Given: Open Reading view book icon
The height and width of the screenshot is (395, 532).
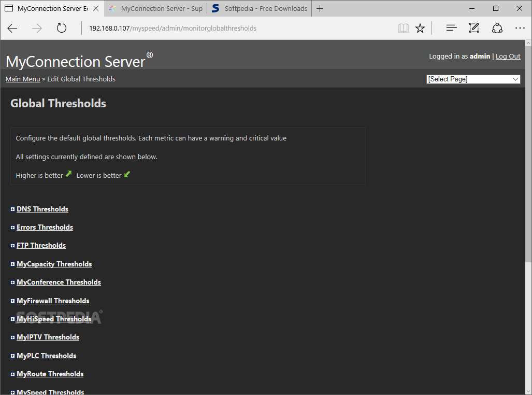Looking at the screenshot, I should 403,29.
